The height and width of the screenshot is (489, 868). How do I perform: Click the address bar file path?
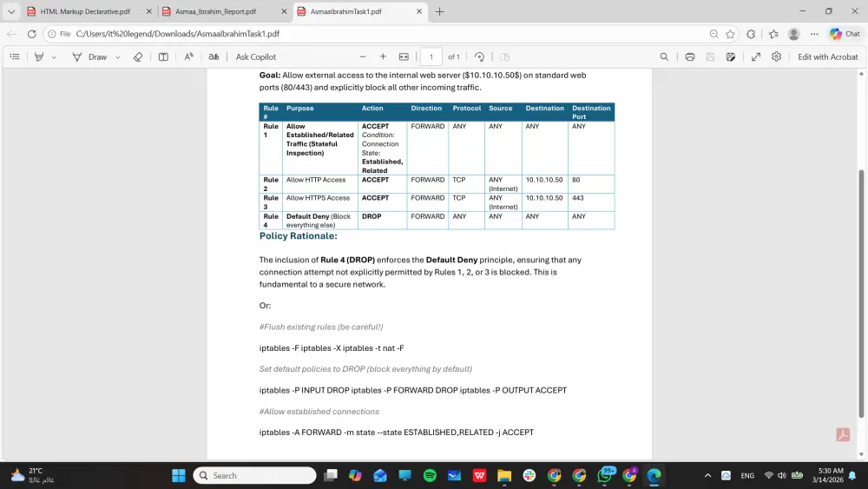tap(178, 34)
